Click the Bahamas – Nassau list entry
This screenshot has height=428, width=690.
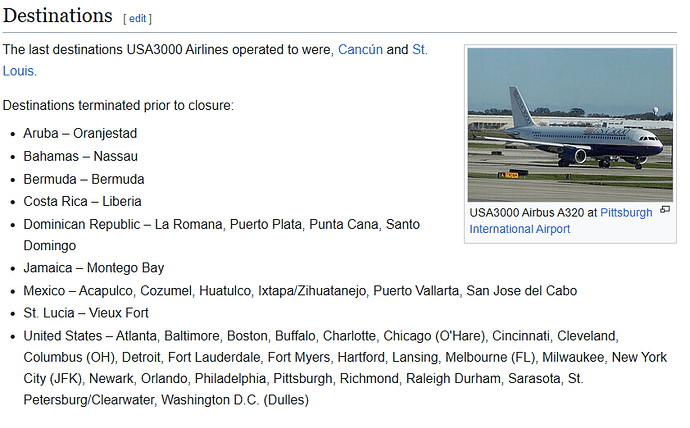click(80, 156)
